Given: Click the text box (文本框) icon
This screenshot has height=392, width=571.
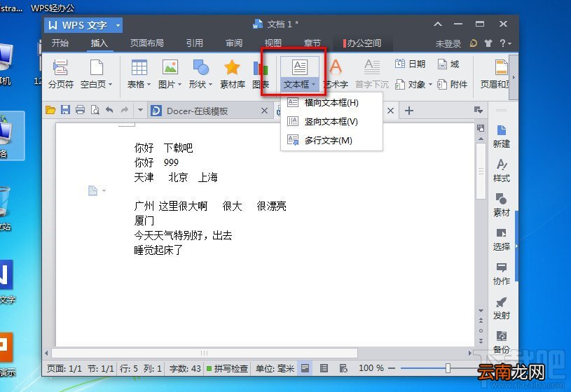Looking at the screenshot, I should click(x=300, y=67).
